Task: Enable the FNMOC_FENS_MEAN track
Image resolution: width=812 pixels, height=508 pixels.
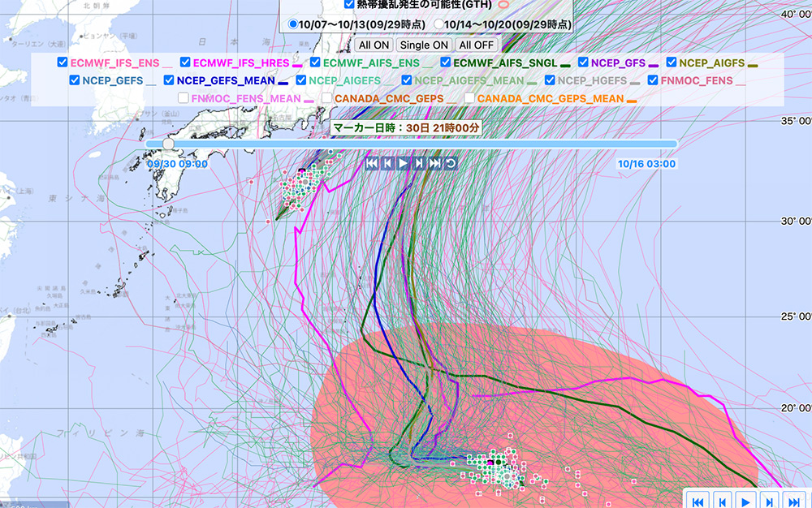Action: [184, 98]
